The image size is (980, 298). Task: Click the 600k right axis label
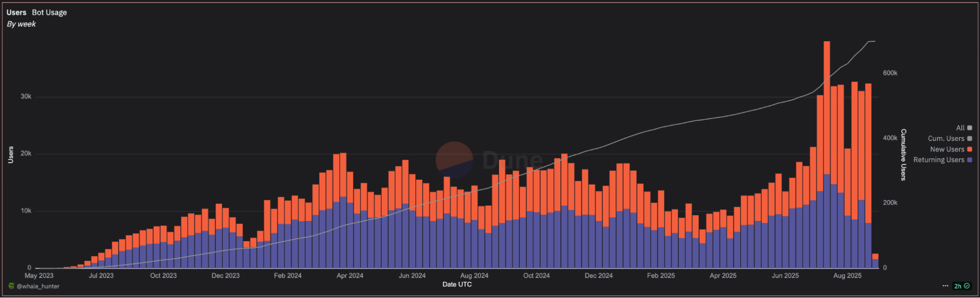890,73
